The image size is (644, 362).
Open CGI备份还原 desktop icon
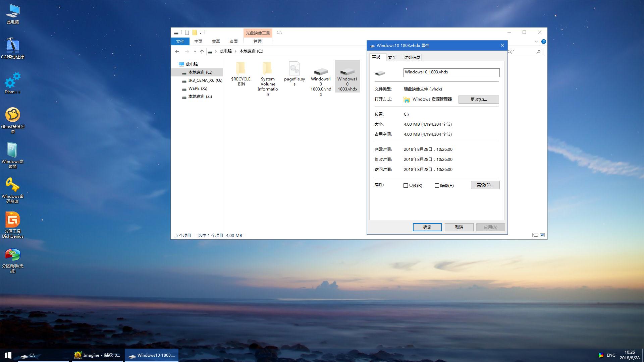click(x=13, y=49)
